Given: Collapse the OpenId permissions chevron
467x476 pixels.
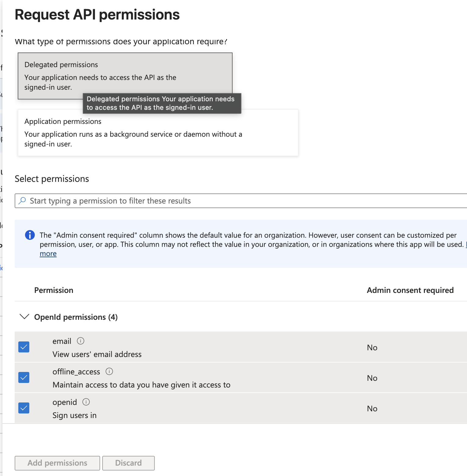Looking at the screenshot, I should [24, 317].
